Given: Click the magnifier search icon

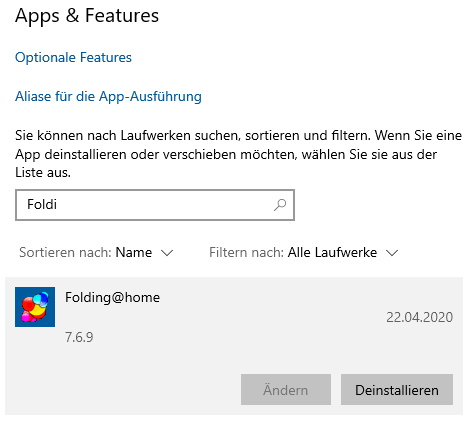Looking at the screenshot, I should pos(280,205).
